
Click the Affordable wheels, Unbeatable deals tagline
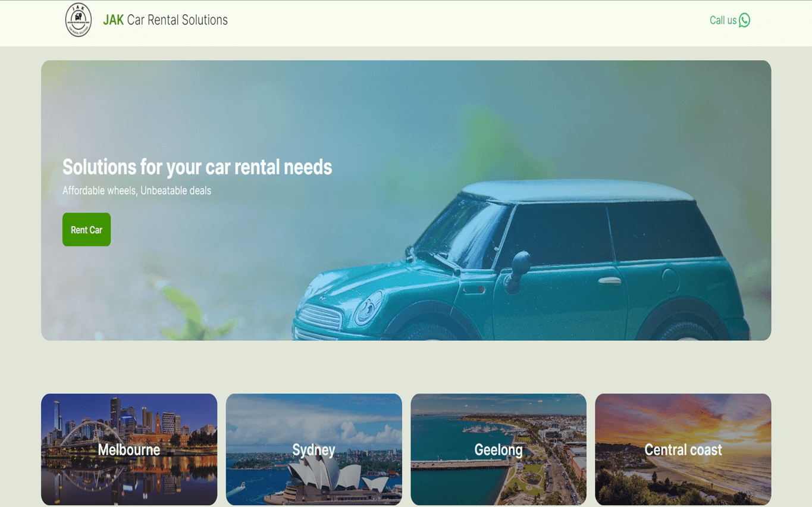137,190
